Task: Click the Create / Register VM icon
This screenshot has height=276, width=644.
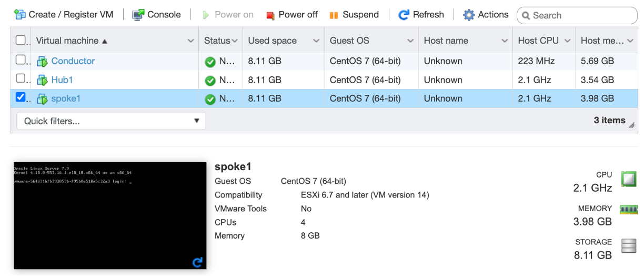Action: [x=19, y=14]
